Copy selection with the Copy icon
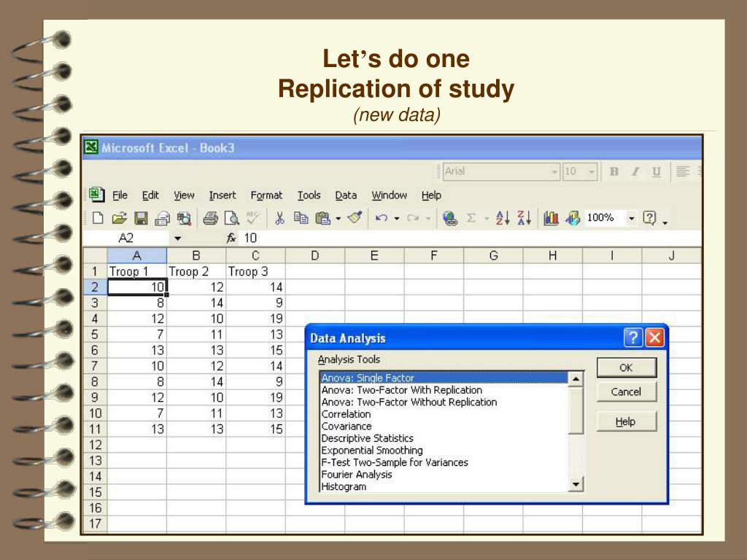This screenshot has width=747, height=560. [x=301, y=218]
